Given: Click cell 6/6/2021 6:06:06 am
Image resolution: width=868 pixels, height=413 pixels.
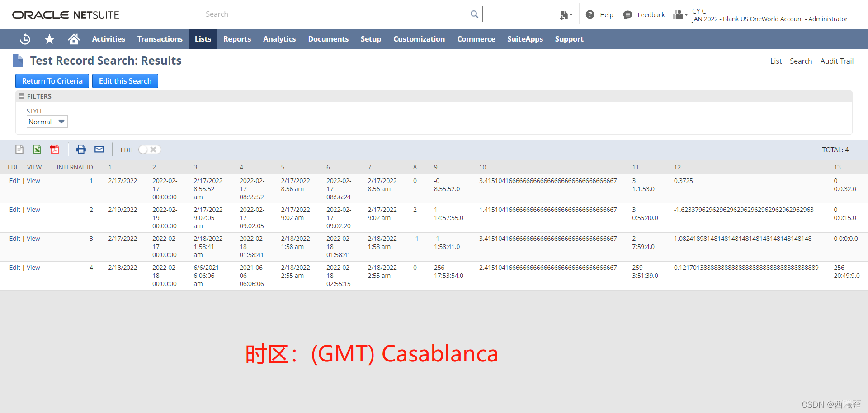Looking at the screenshot, I should (206, 276).
